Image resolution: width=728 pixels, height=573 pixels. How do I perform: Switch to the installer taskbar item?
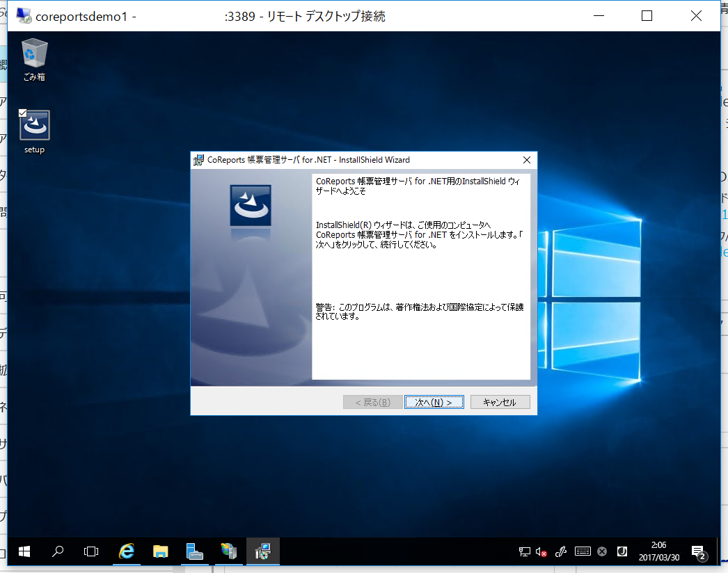pos(263,551)
